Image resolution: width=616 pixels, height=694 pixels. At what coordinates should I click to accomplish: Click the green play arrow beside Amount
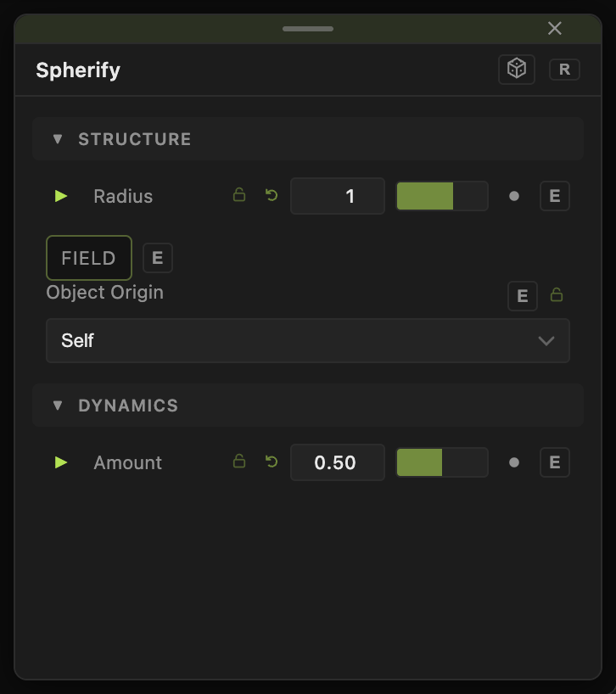pyautogui.click(x=61, y=462)
